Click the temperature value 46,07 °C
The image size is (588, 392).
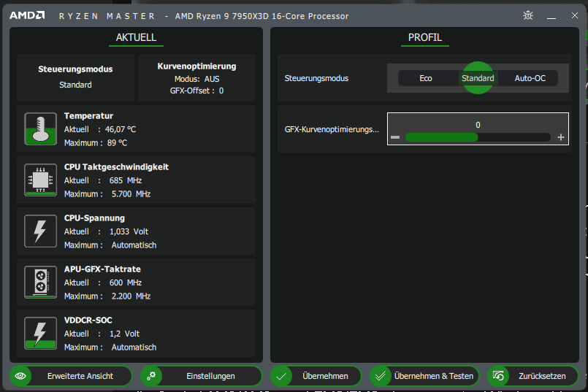[121, 129]
